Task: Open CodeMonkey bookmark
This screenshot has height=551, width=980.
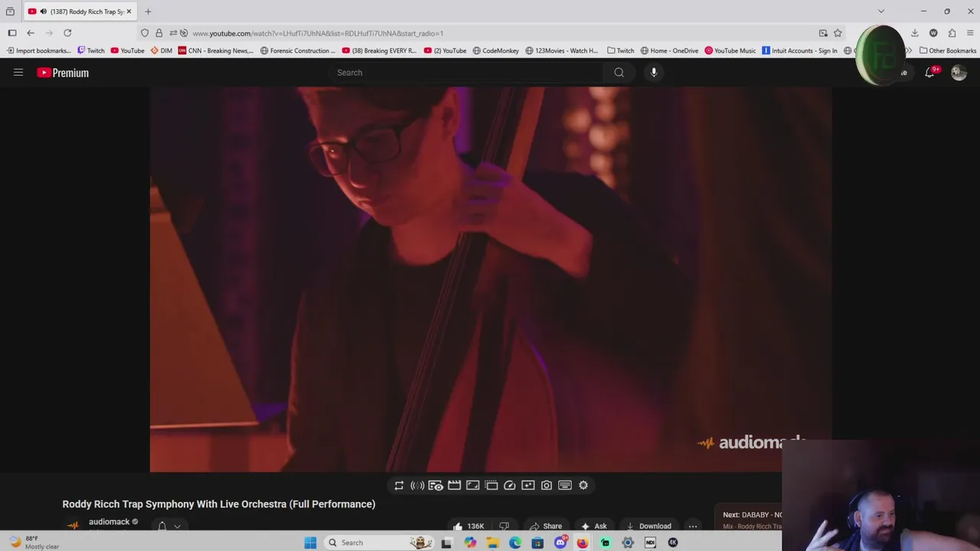Action: coord(495,51)
